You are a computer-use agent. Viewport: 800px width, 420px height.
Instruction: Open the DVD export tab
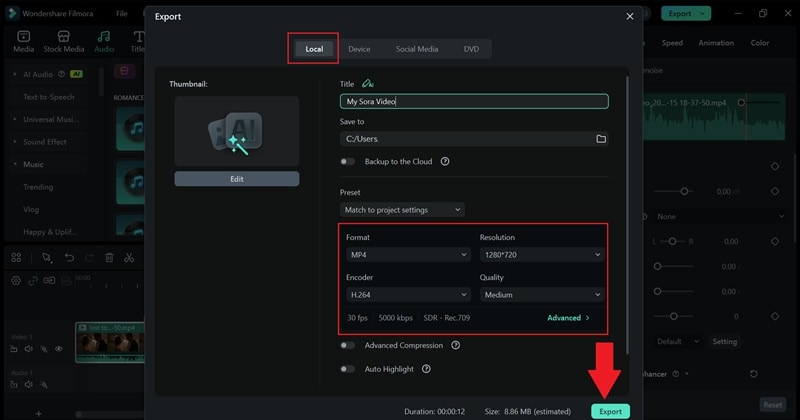click(471, 49)
